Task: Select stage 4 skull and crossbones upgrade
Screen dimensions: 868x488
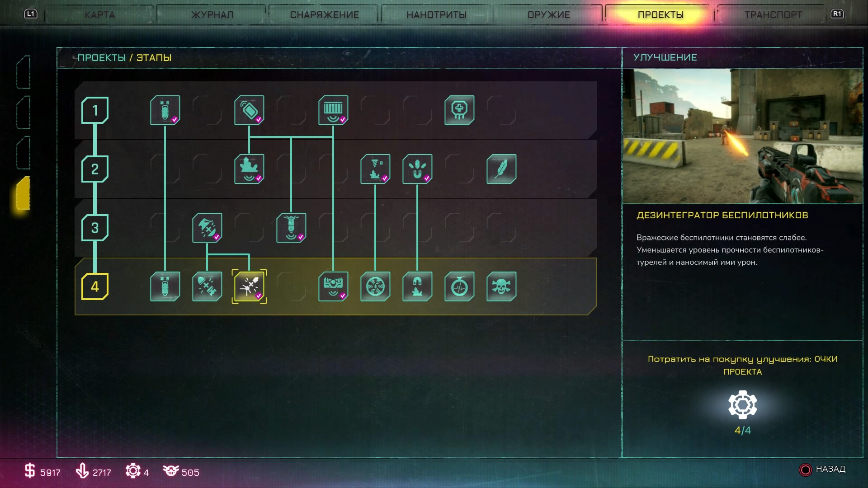Action: pos(501,286)
